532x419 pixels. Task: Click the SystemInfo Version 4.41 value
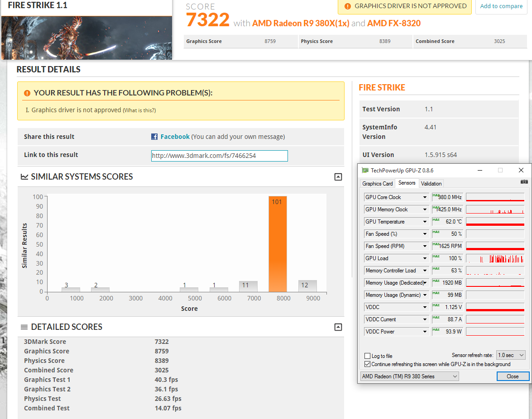430,128
